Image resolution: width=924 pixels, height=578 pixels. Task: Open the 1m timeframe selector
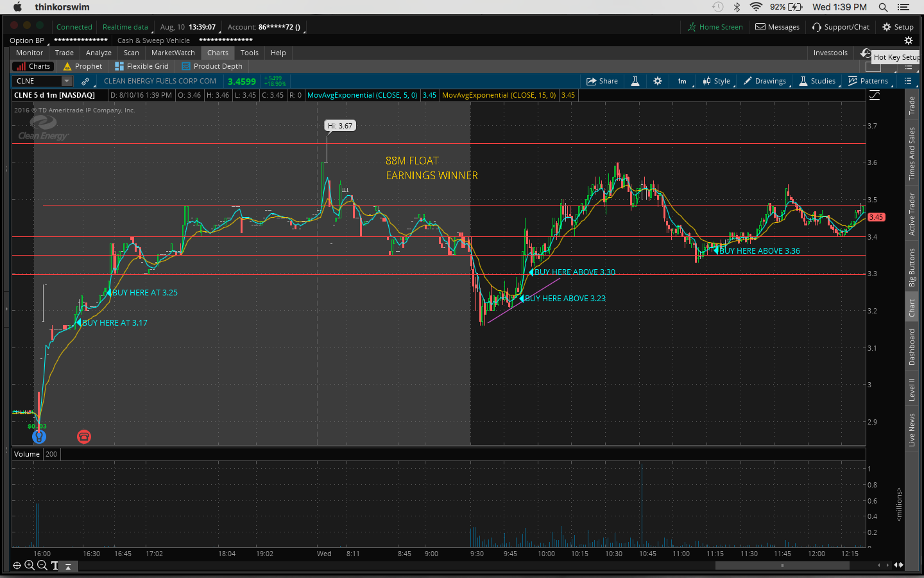point(682,81)
